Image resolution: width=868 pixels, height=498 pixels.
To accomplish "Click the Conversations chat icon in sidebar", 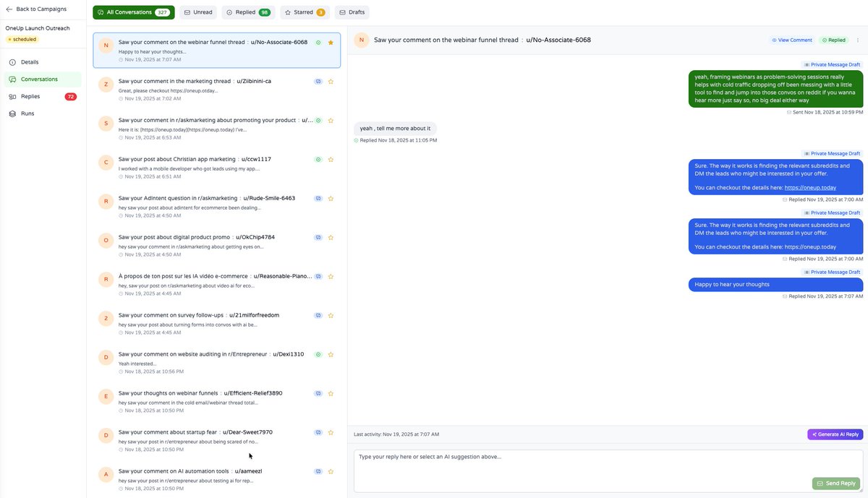I will click(12, 80).
